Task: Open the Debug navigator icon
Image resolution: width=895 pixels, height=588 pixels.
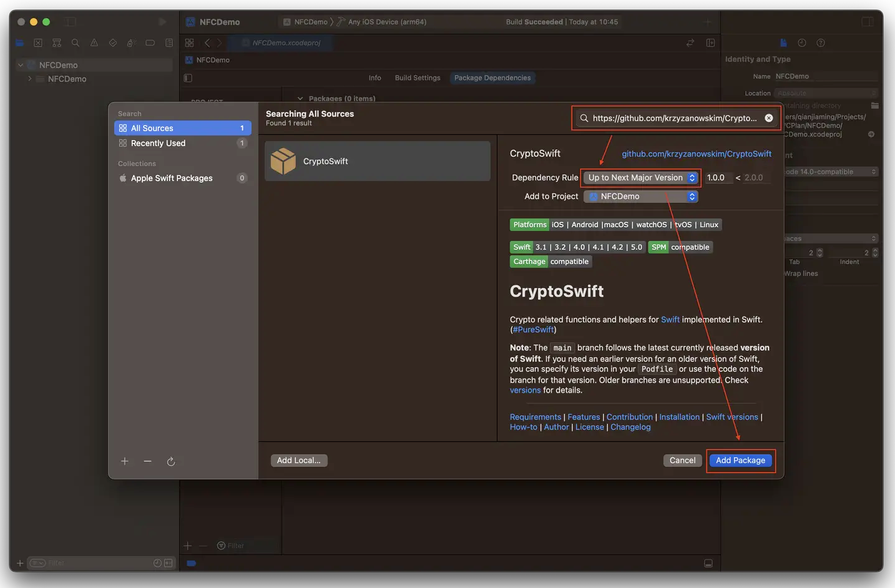Action: click(x=131, y=43)
